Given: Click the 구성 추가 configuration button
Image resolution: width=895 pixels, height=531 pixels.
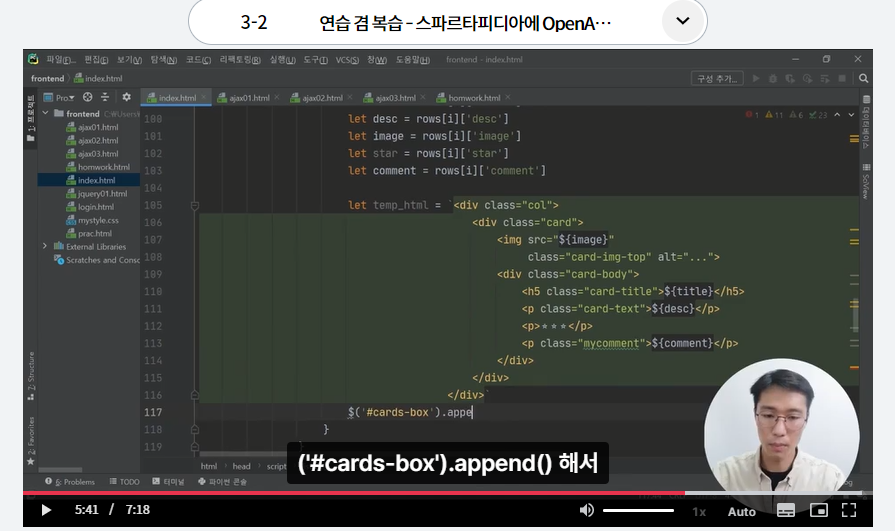Looking at the screenshot, I should 717,78.
